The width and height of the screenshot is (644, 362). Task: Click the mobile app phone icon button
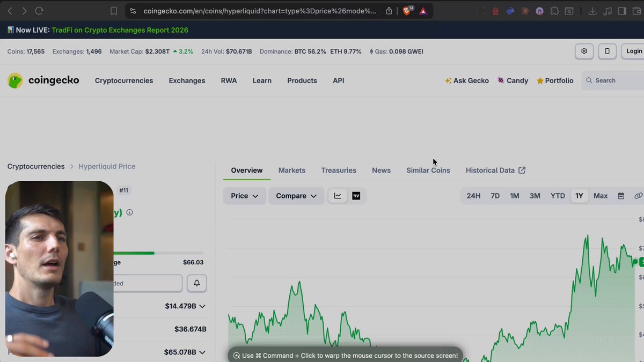[x=607, y=51]
